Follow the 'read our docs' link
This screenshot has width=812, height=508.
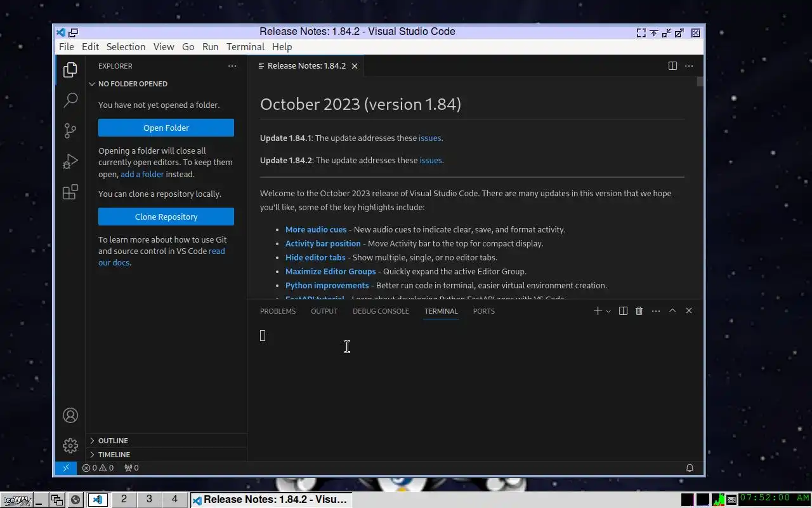click(x=162, y=257)
